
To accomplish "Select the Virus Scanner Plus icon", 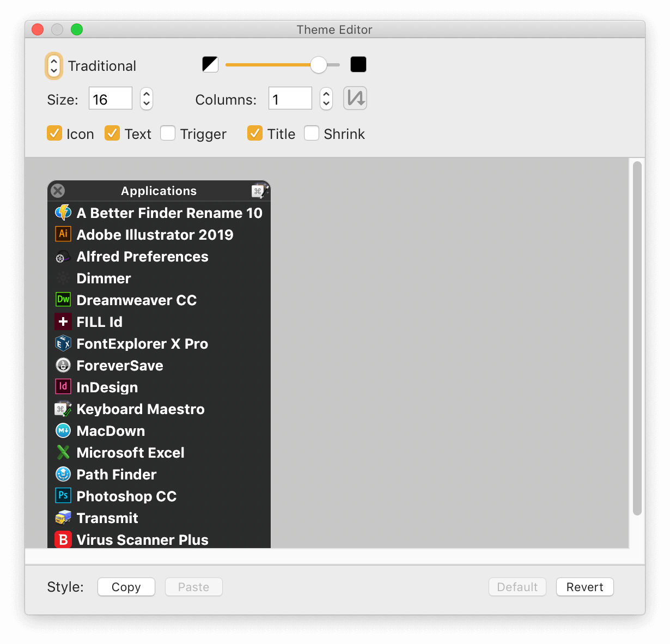I will pos(63,539).
